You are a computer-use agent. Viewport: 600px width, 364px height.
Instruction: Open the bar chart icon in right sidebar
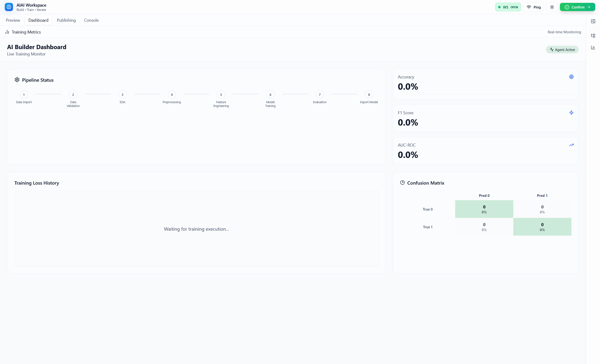point(593,47)
